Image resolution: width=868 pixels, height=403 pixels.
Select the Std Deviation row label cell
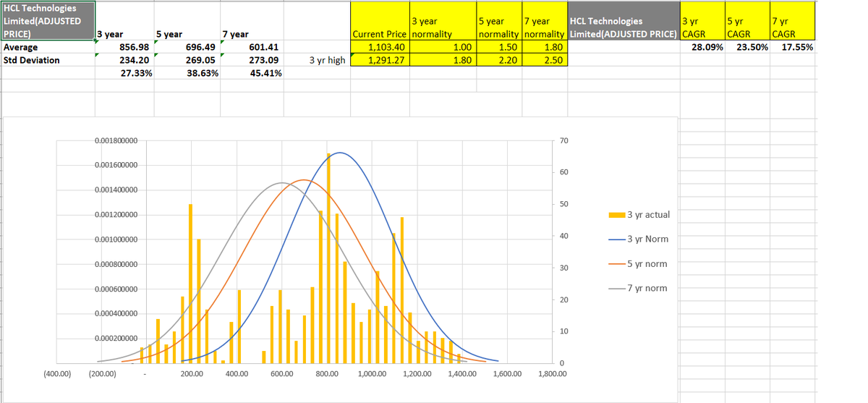(x=48, y=60)
